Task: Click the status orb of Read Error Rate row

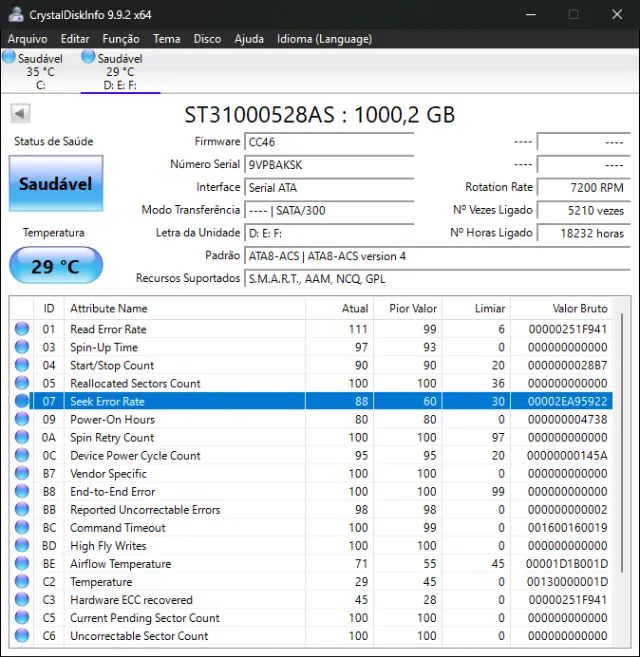Action: pos(22,329)
